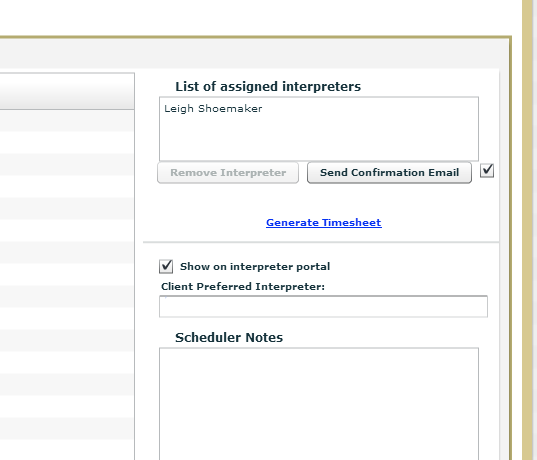Viewport: 537px width, 460px height.
Task: Open the Generate Timesheet link
Action: 324,223
